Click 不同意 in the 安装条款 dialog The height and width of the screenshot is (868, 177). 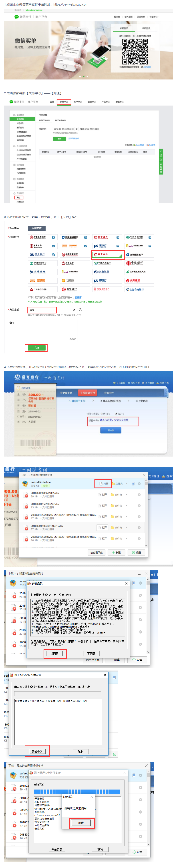[x=91, y=653]
